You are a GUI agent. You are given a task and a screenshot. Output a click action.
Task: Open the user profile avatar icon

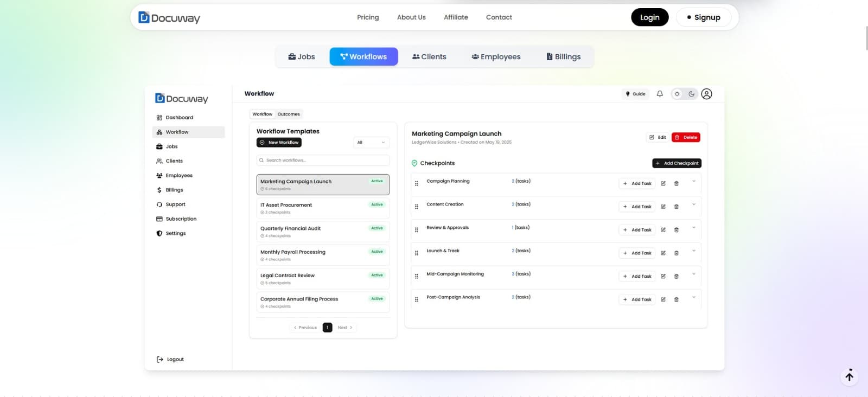point(706,94)
